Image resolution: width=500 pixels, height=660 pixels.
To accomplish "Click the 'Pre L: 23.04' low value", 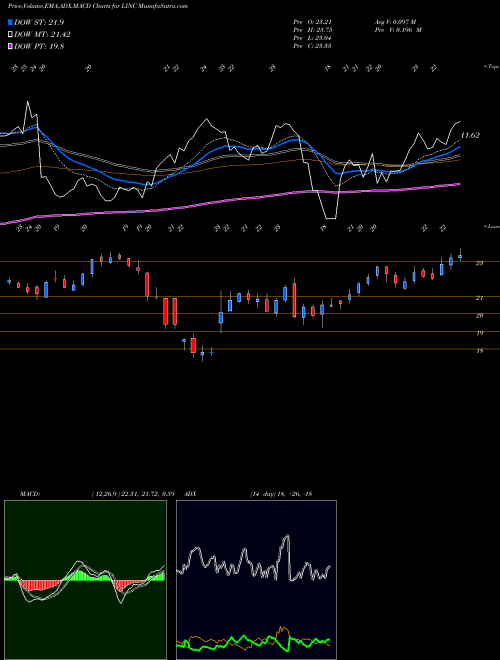I will point(312,38).
